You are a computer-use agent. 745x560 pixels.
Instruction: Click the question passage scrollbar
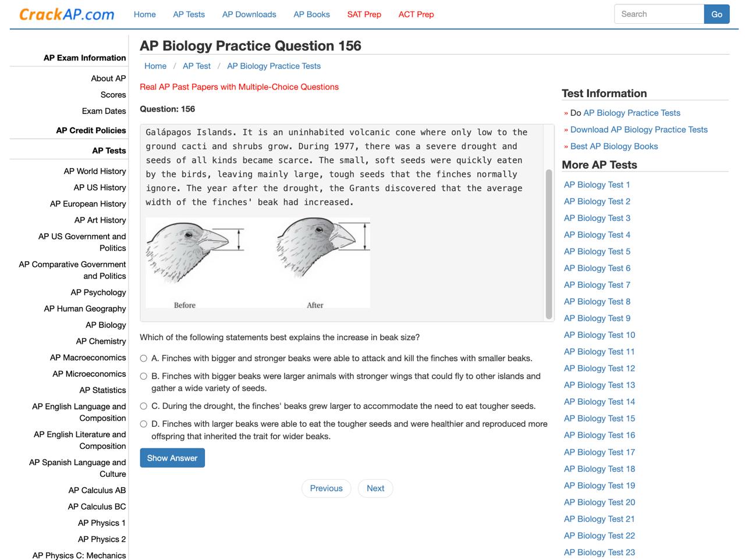(548, 244)
